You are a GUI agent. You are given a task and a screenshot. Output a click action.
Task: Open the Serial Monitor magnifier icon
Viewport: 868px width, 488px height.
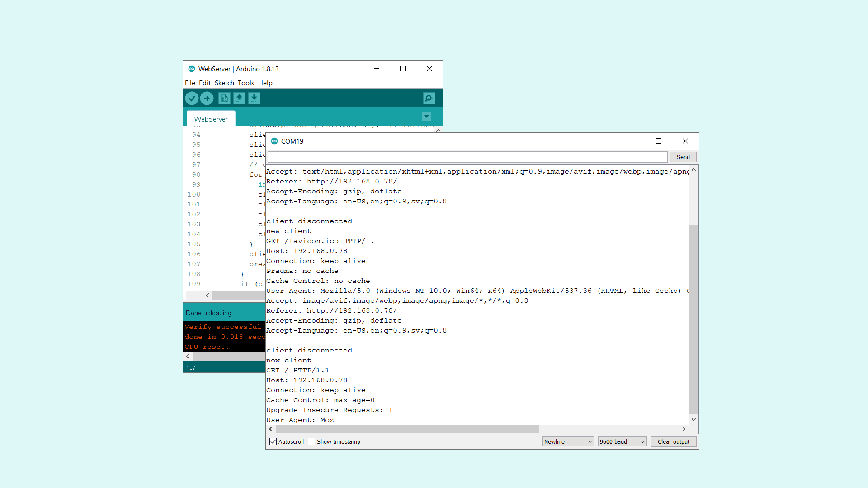[x=429, y=98]
